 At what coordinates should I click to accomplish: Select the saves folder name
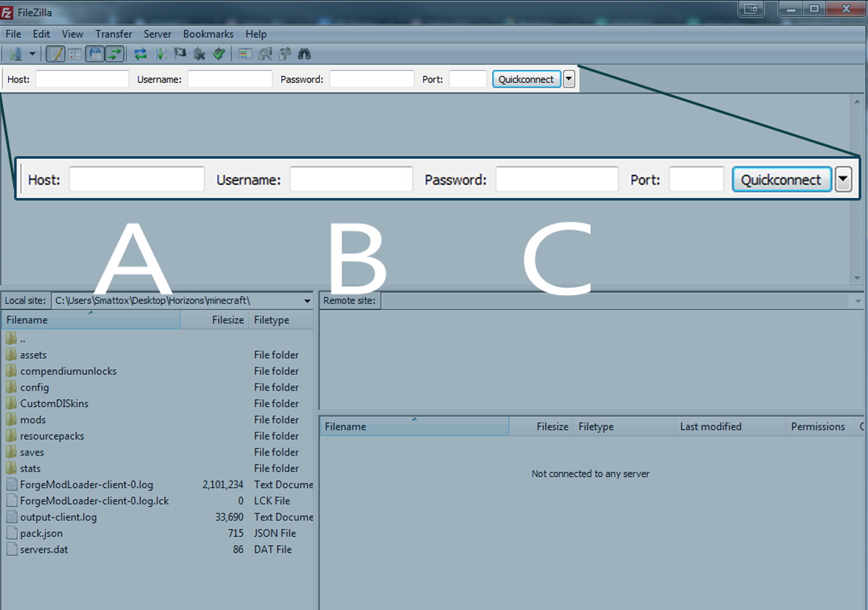(32, 452)
